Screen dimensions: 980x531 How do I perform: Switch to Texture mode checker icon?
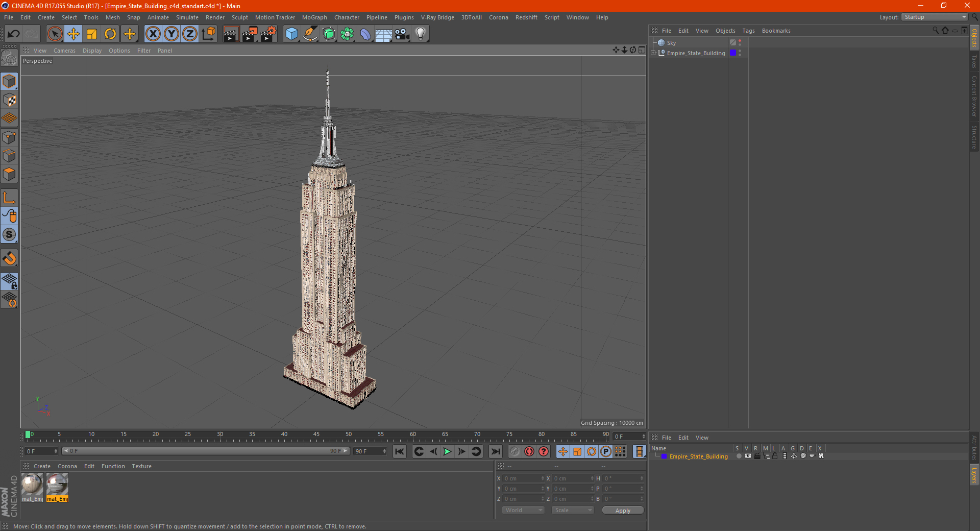click(x=9, y=100)
